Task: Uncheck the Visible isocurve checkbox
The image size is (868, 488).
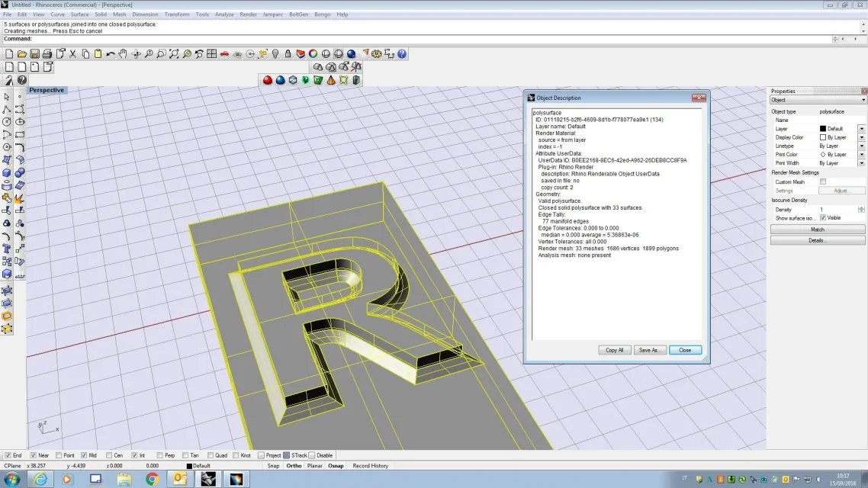Action: (823, 218)
